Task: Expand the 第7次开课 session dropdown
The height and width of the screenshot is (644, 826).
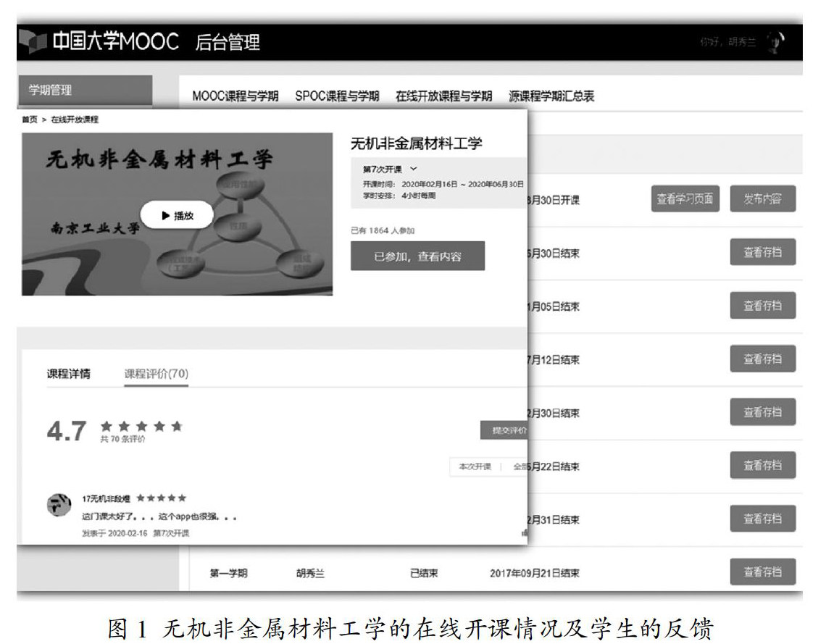Action: click(414, 169)
